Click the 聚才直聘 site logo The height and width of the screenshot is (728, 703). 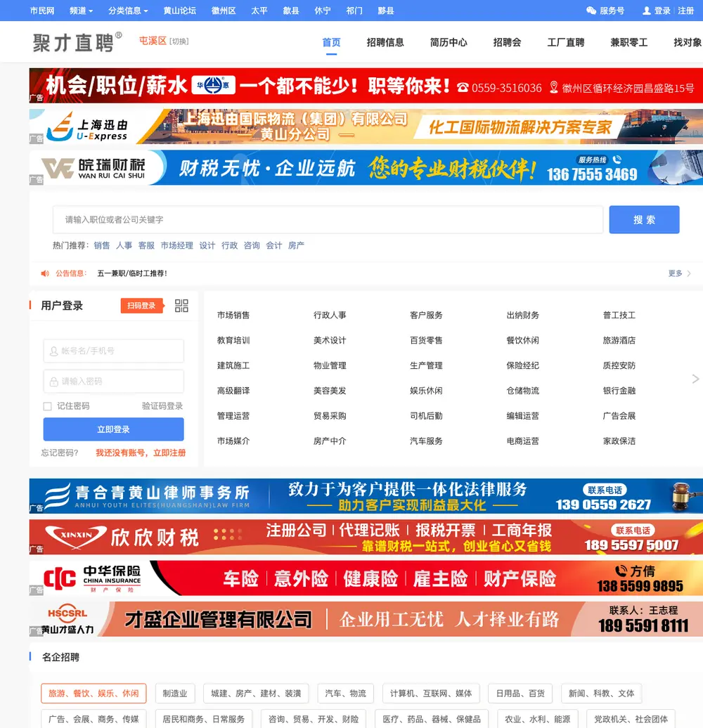pyautogui.click(x=77, y=42)
